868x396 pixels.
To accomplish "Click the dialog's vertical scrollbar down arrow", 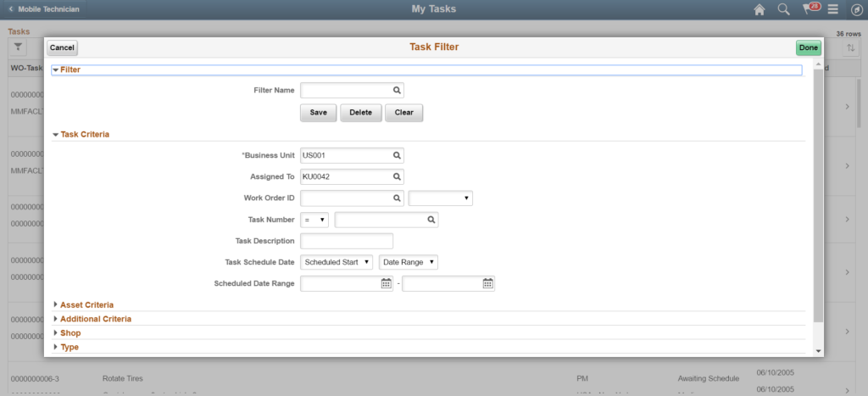I will [x=818, y=350].
